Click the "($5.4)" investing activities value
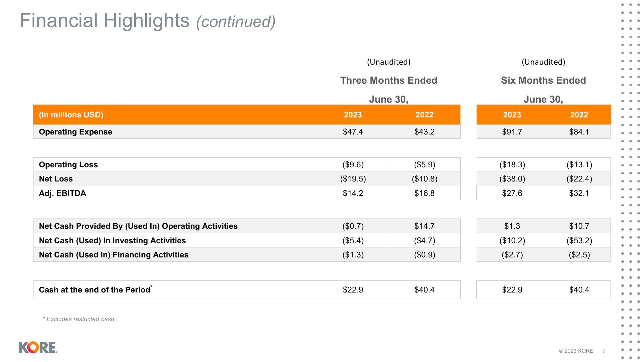The height and width of the screenshot is (362, 644). (x=353, y=241)
